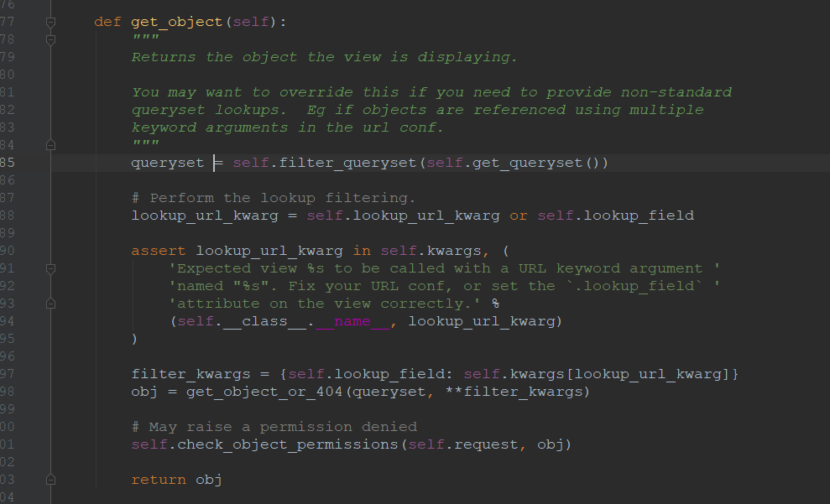Click __class__ in the tuple line
830x504 pixels.
264,321
